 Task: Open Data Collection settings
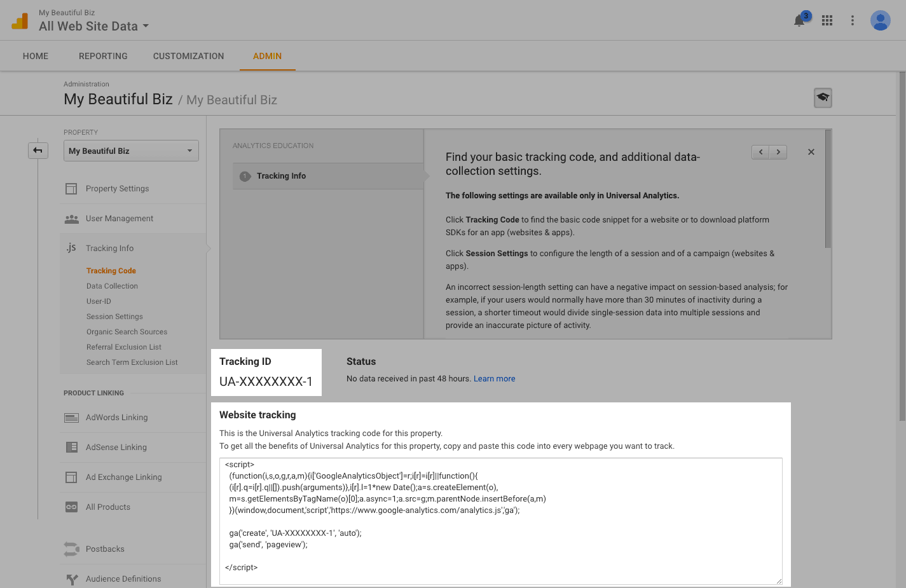pyautogui.click(x=112, y=286)
